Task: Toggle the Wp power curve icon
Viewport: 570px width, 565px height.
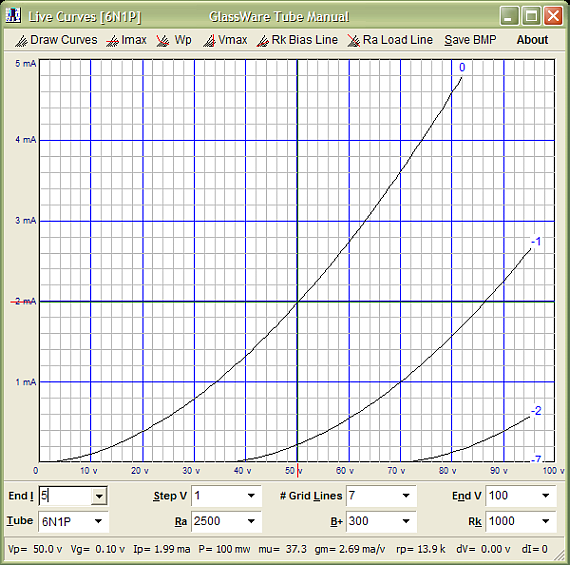Action: (162, 41)
